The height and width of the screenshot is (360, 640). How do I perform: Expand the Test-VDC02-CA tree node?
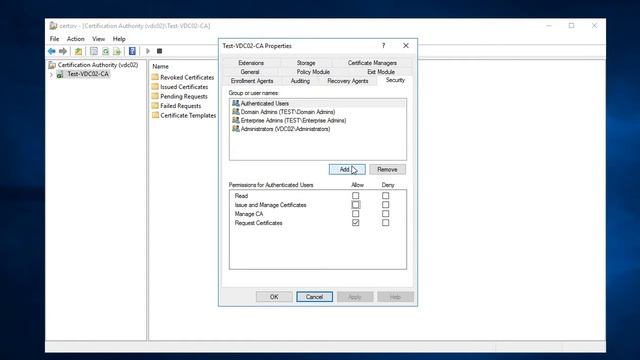[x=51, y=74]
